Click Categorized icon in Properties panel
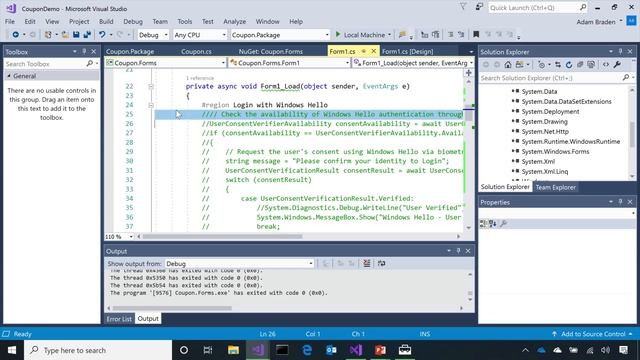The image size is (640, 360). (x=483, y=223)
